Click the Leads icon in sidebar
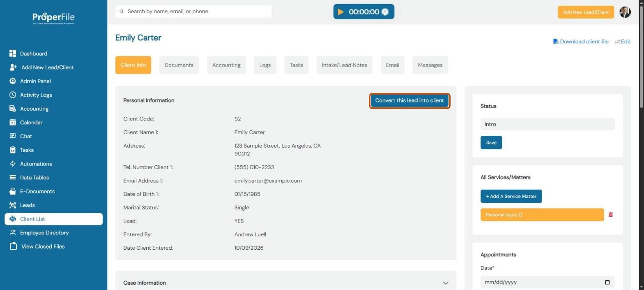This screenshot has width=644, height=290. (x=13, y=205)
